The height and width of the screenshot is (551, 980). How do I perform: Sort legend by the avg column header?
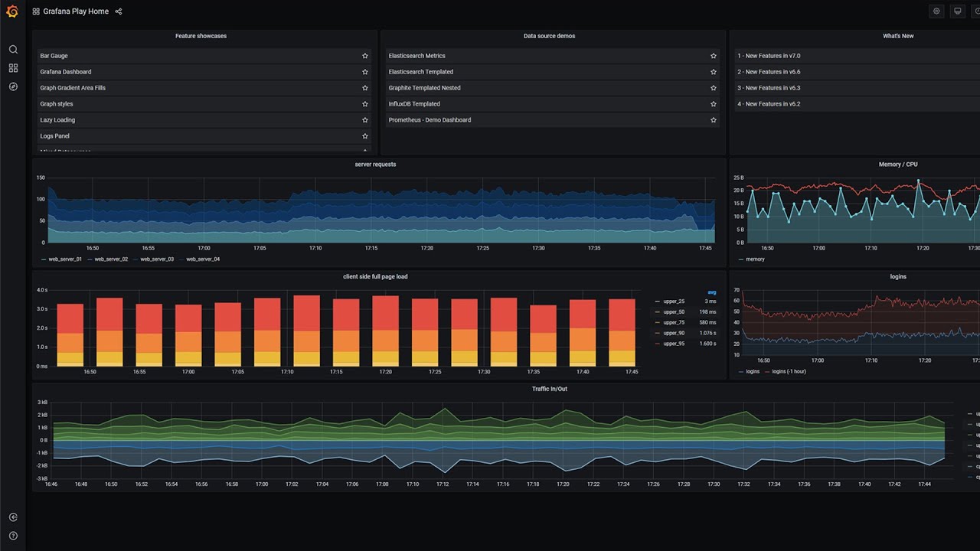[711, 292]
